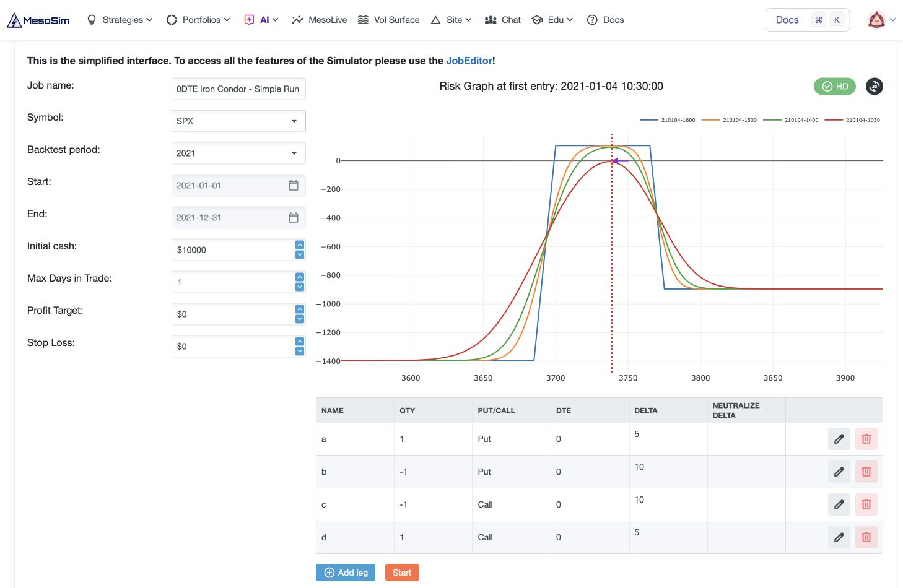This screenshot has height=588, width=903.
Task: Open the Chat page
Action: click(503, 20)
